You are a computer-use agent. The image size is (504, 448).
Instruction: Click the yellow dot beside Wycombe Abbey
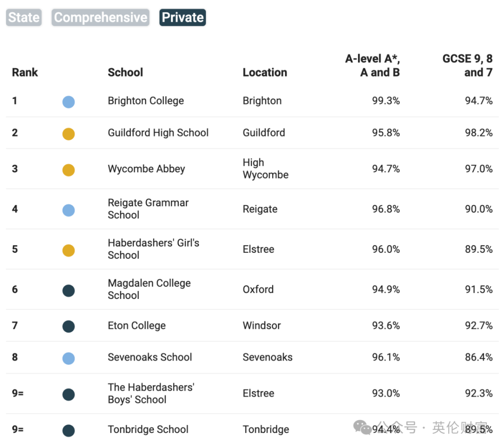pyautogui.click(x=69, y=170)
